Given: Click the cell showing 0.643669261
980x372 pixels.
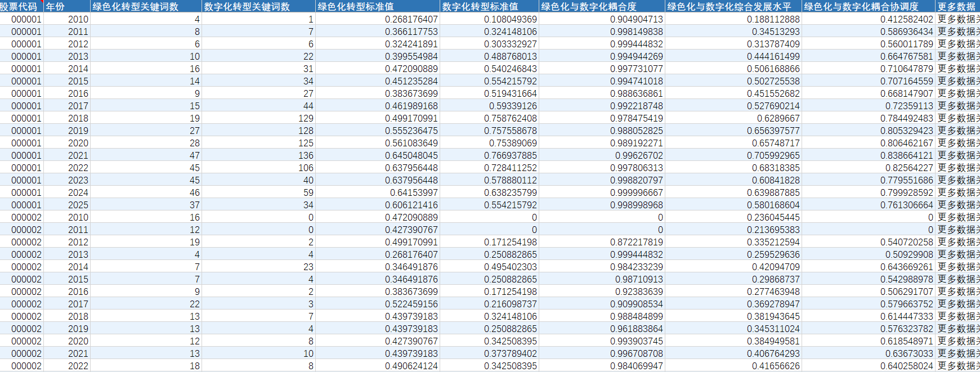Looking at the screenshot, I should [x=868, y=267].
